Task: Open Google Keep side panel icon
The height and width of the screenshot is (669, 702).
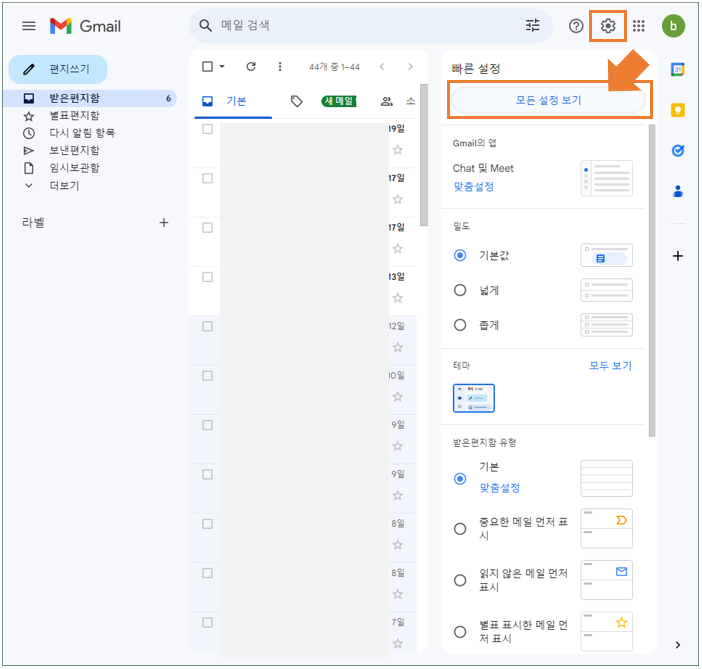Action: (678, 110)
